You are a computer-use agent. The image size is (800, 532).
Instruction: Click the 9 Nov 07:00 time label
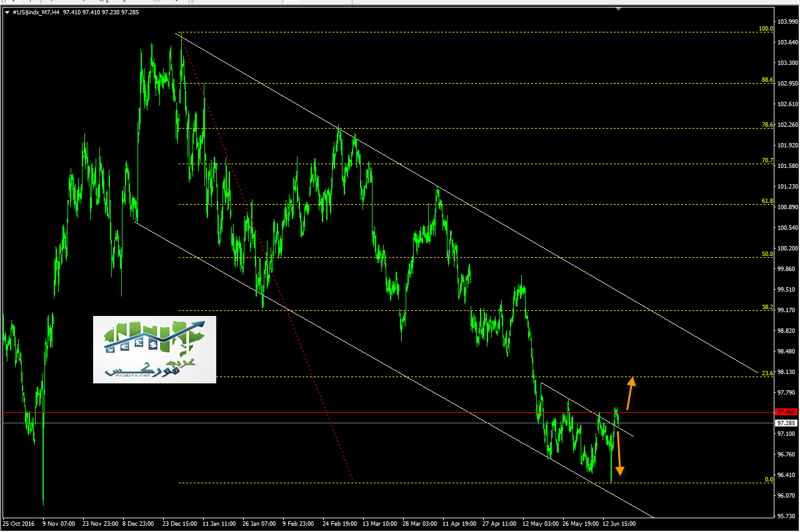(59, 525)
